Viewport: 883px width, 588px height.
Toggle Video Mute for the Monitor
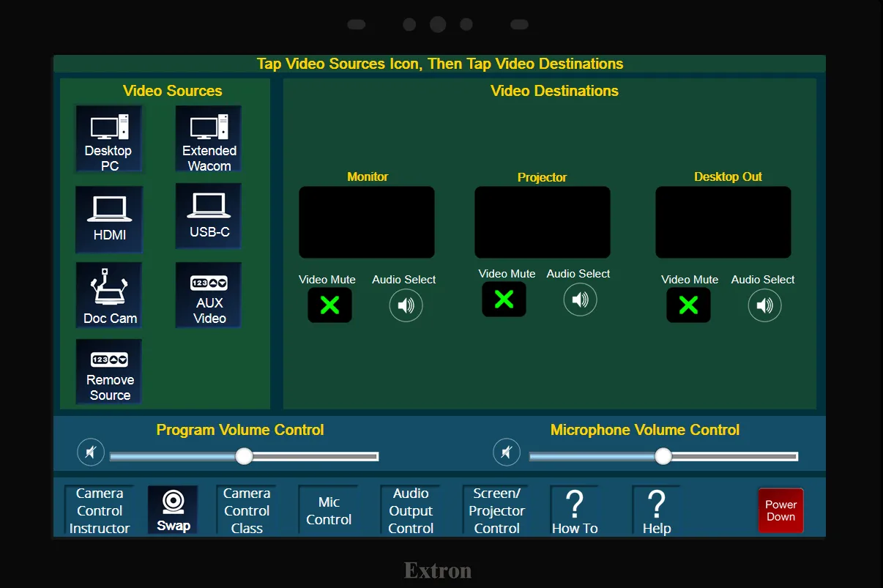click(x=329, y=305)
